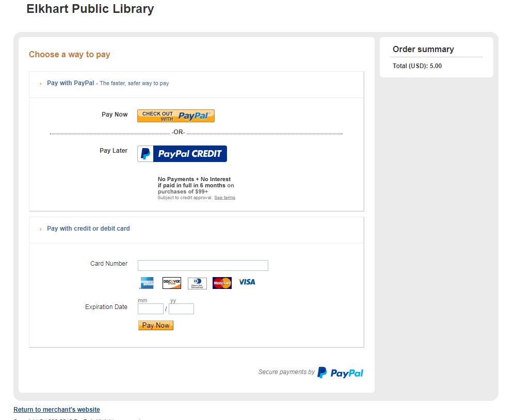Click the Discover card icon

pos(172,283)
